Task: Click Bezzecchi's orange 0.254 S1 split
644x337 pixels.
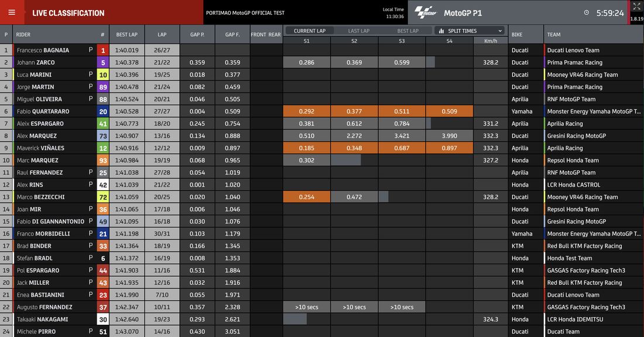Action: click(x=306, y=197)
